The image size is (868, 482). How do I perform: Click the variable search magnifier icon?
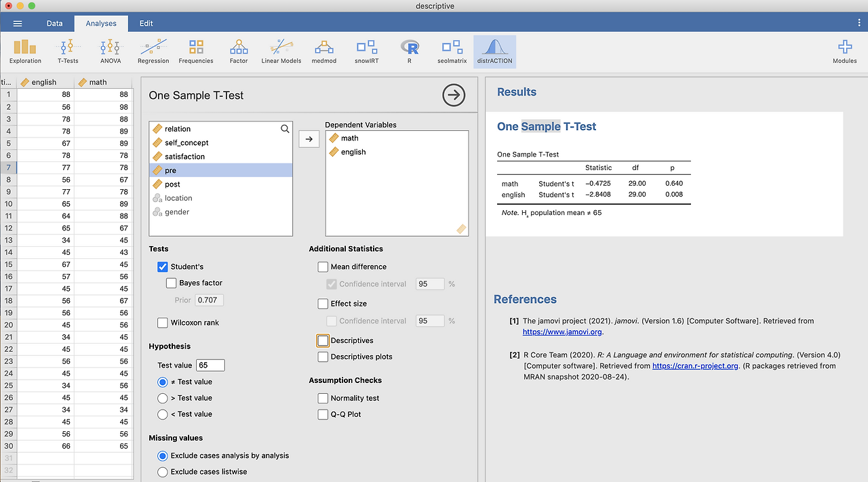(x=285, y=128)
